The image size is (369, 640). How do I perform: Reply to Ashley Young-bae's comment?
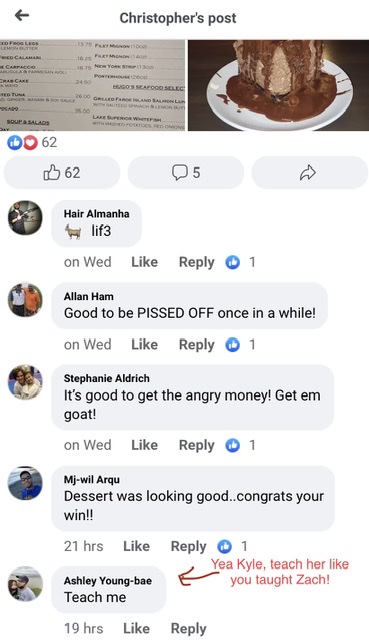pos(188,629)
